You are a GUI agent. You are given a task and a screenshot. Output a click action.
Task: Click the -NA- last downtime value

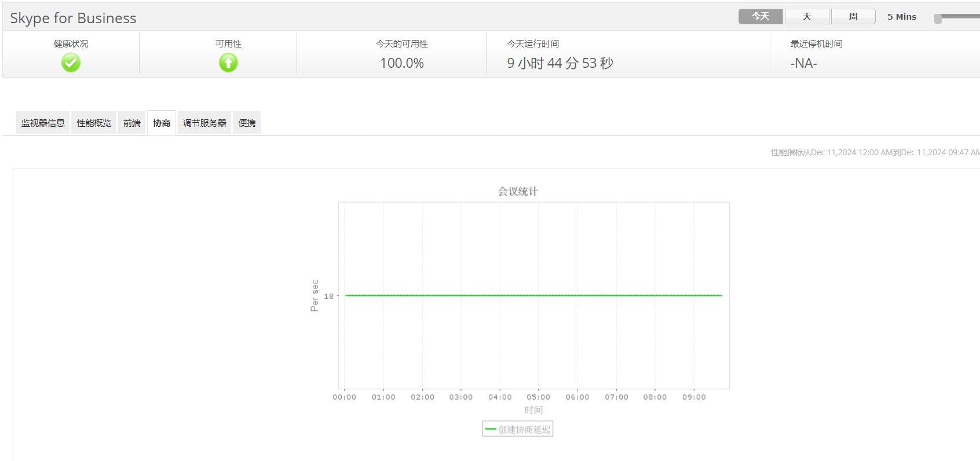803,63
